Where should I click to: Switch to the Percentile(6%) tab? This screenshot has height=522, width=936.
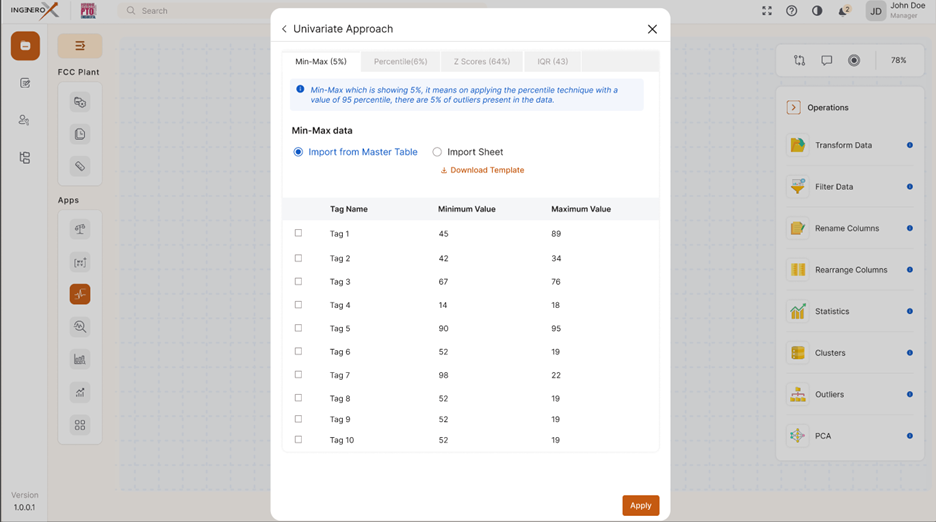(x=400, y=62)
